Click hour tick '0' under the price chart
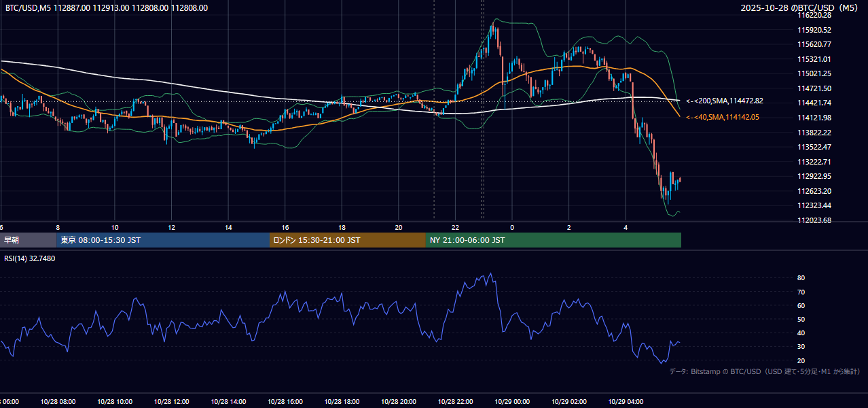This screenshot has height=408, width=868. 512,228
